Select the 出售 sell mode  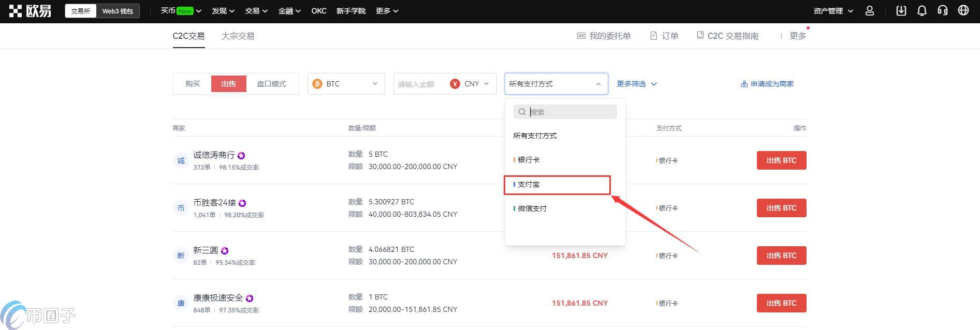[228, 84]
